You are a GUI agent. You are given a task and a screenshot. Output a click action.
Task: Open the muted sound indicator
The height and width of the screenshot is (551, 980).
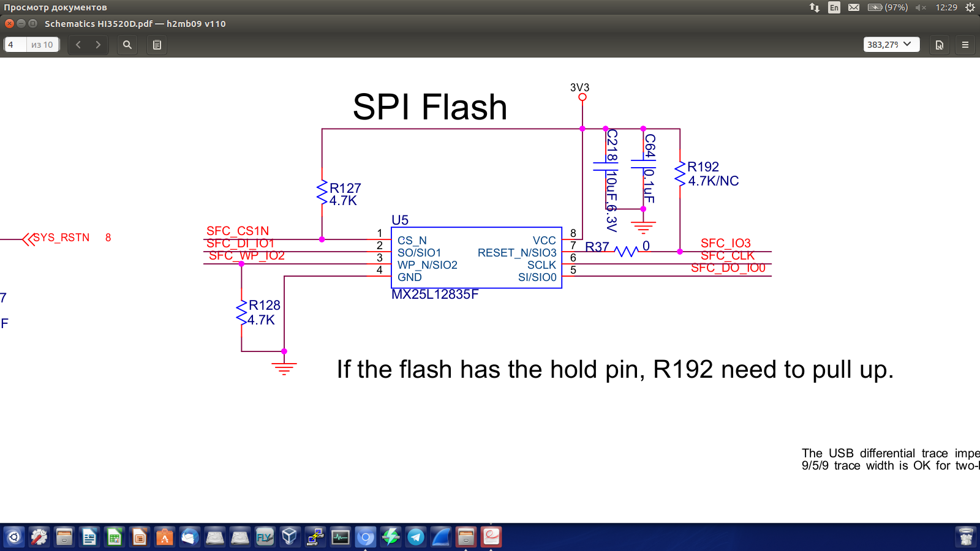(x=921, y=7)
